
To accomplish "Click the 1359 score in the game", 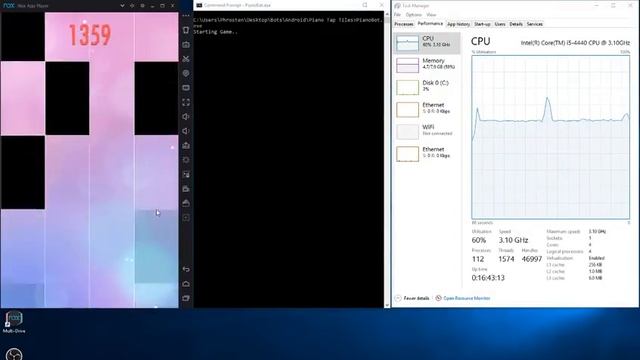I will (89, 35).
